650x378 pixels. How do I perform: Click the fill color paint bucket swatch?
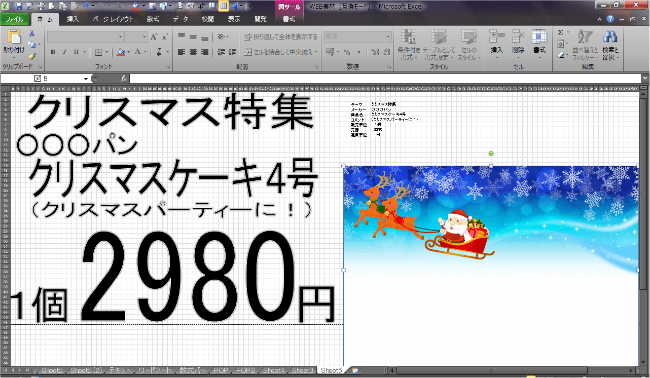(121, 52)
